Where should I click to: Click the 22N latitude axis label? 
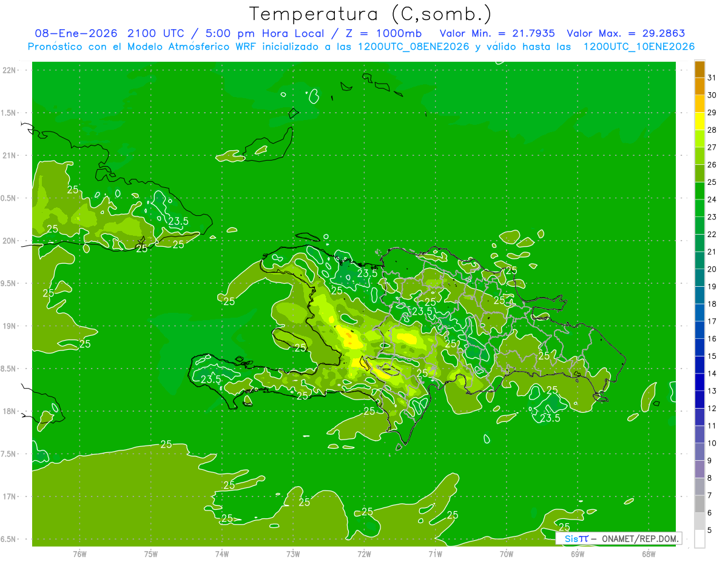10,70
